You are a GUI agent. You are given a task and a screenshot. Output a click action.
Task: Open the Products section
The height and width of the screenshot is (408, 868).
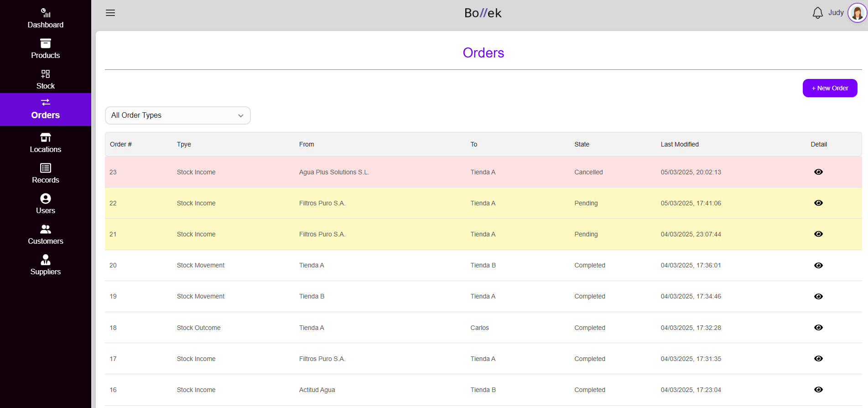tap(46, 49)
